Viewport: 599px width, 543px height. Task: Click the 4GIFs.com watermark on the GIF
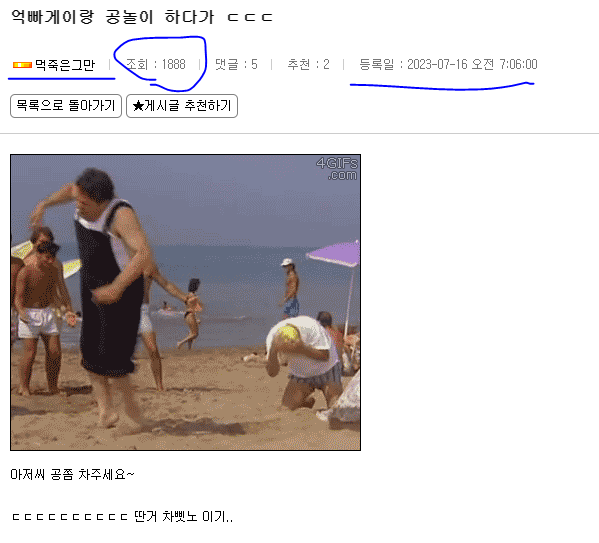pyautogui.click(x=337, y=169)
